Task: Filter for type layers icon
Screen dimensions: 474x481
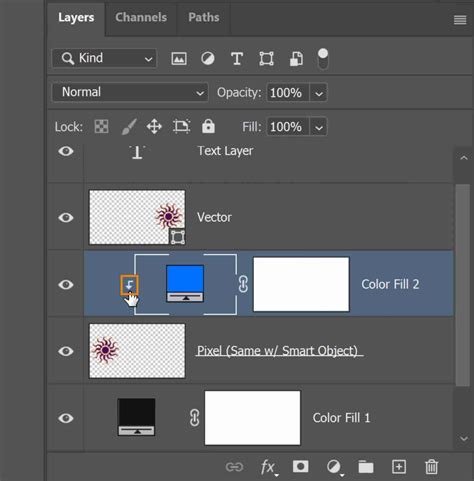Action: tap(237, 59)
